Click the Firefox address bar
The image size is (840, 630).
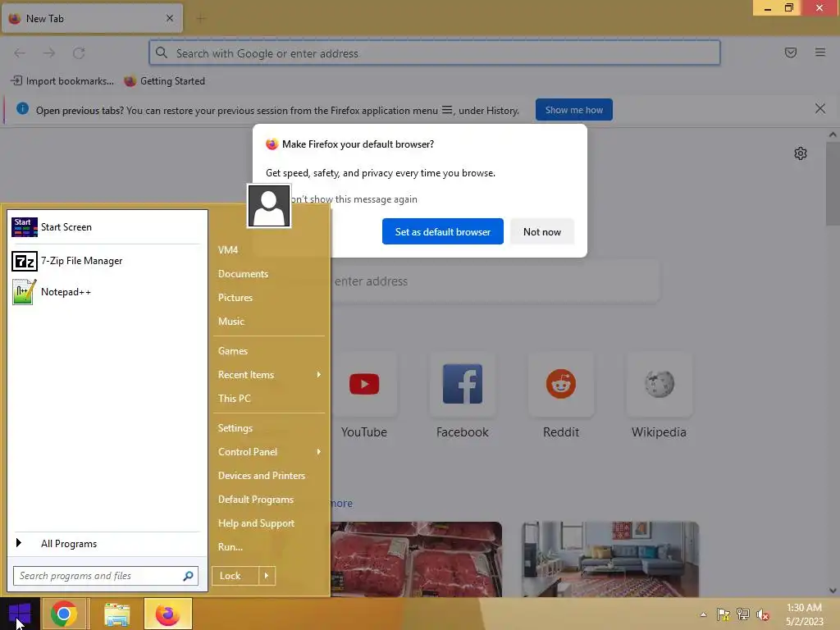[435, 53]
